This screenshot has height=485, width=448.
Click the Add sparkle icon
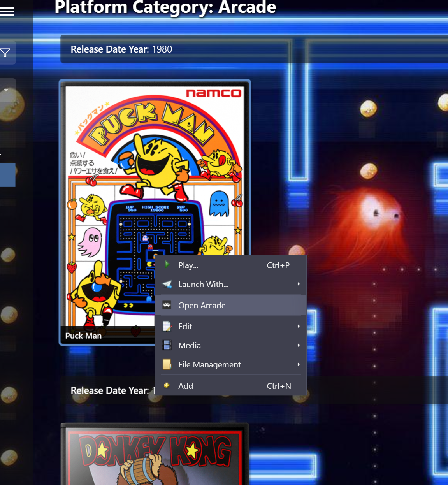click(167, 385)
